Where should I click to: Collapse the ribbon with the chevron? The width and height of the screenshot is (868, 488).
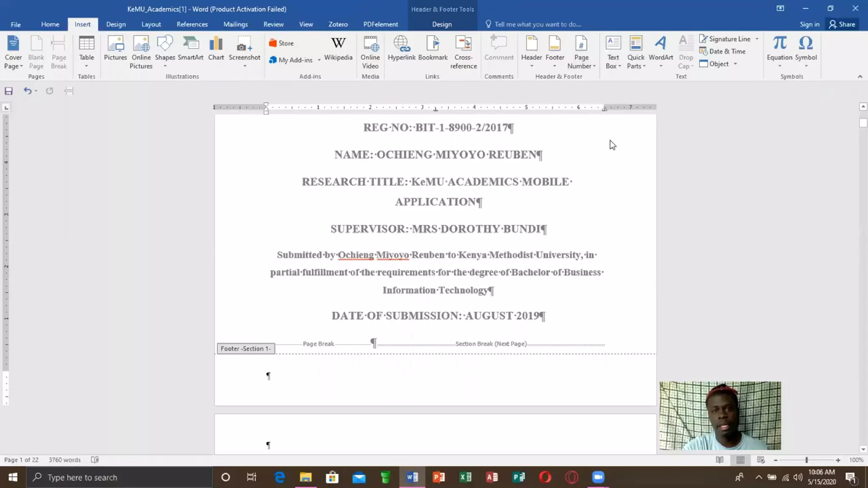click(x=860, y=77)
